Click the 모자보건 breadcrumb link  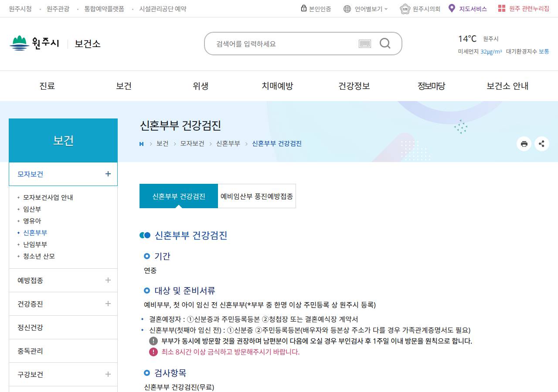click(192, 143)
